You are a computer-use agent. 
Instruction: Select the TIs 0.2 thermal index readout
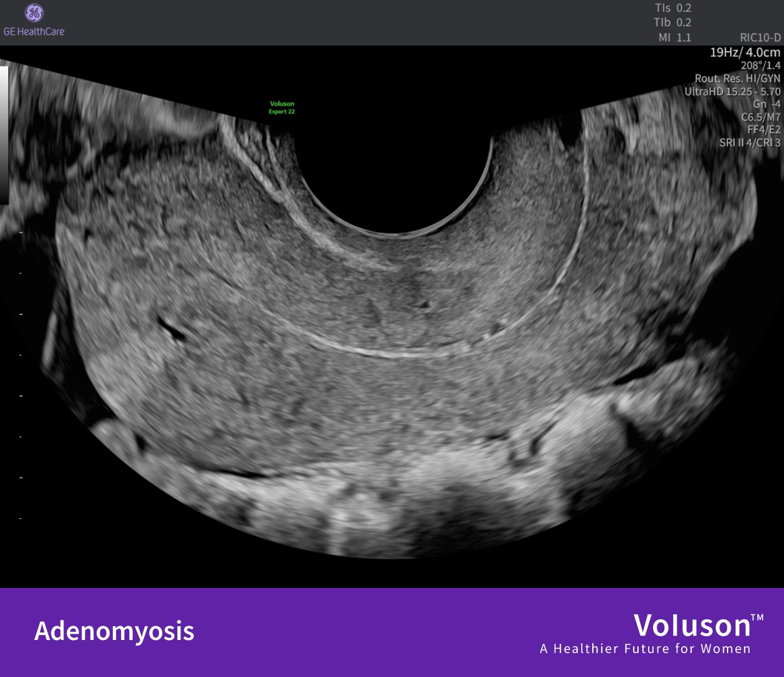tap(672, 8)
